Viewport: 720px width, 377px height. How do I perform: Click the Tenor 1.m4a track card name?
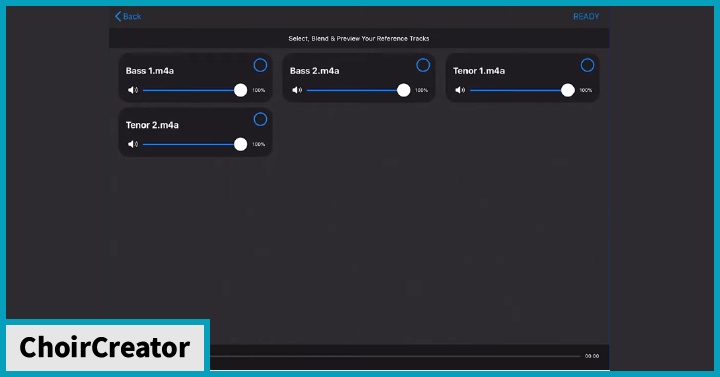click(x=479, y=71)
